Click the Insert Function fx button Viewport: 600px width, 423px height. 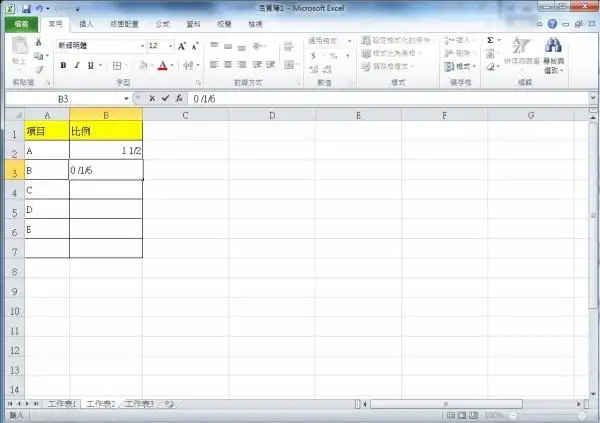(178, 99)
